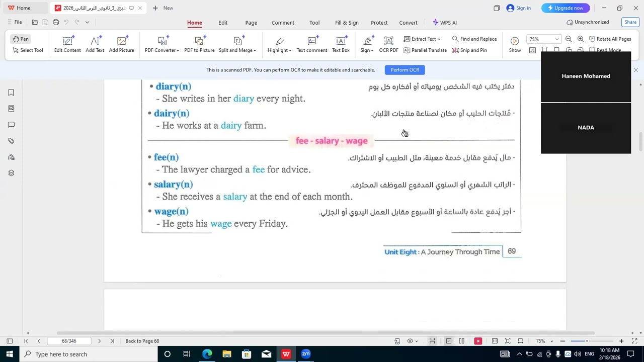Image resolution: width=644 pixels, height=362 pixels.
Task: Switch to the Edit tab
Action: coord(223,23)
